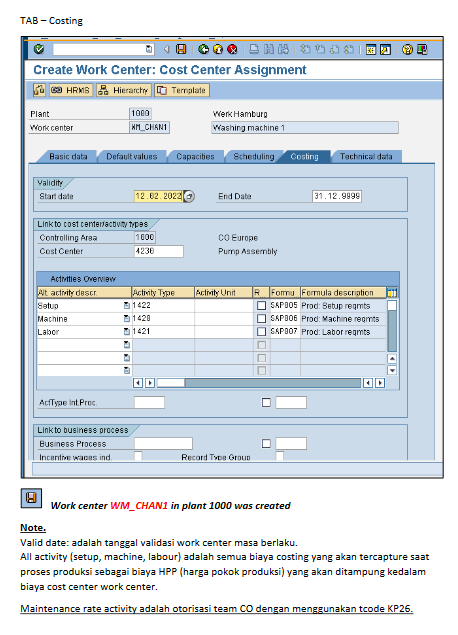
Task: Click formula key SAP005 cell
Action: coord(285,305)
